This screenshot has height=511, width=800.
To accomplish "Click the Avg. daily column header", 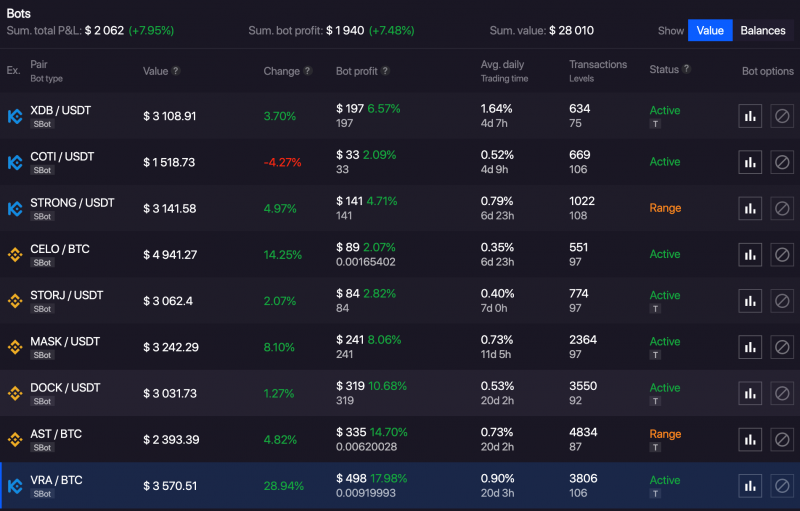I will [x=502, y=64].
